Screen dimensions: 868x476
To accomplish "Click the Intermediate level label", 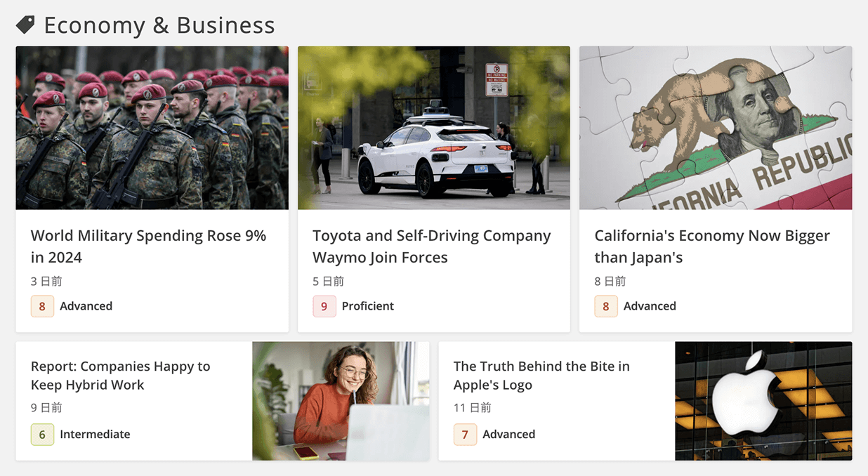I will click(x=95, y=434).
